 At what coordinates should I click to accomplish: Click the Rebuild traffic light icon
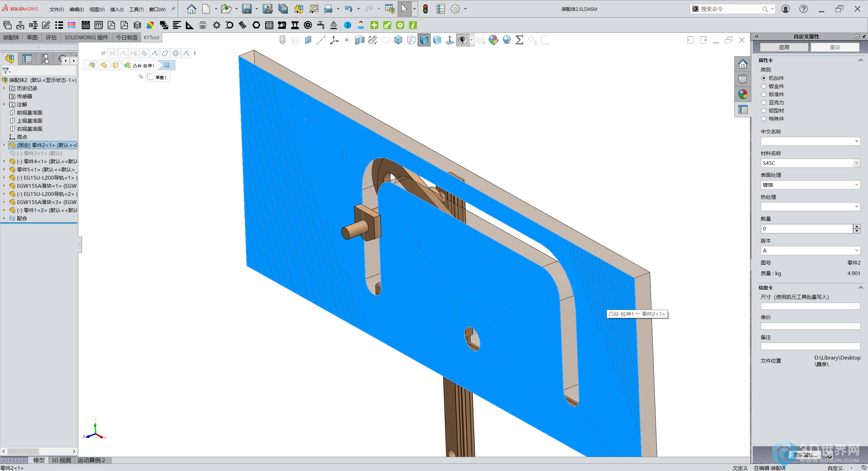click(426, 9)
